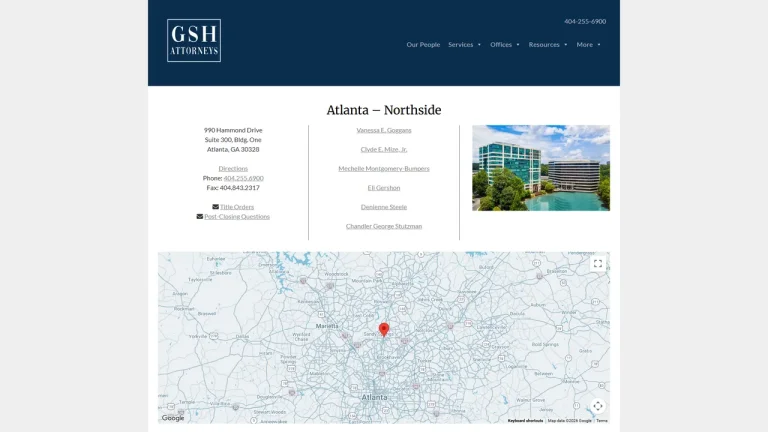
Task: Click phone number link 404.255.6900
Action: (243, 178)
